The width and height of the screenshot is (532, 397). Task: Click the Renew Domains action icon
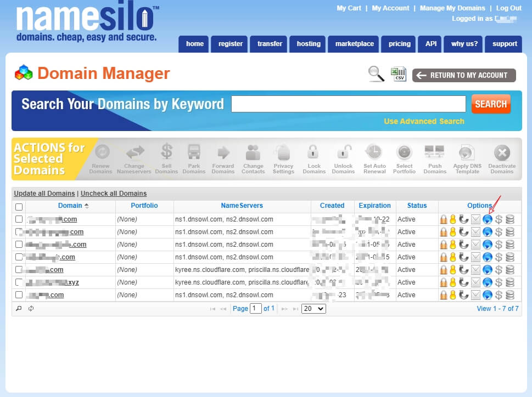[x=102, y=152]
